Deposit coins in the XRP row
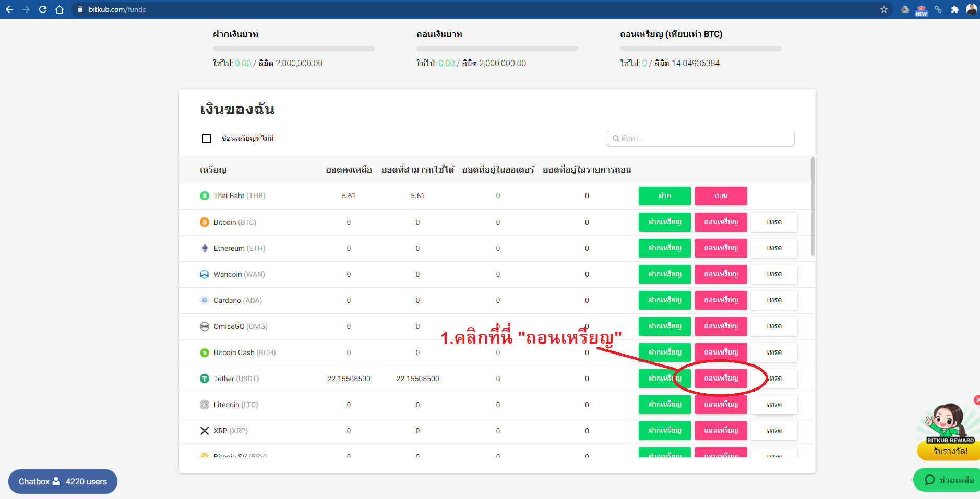 (665, 431)
